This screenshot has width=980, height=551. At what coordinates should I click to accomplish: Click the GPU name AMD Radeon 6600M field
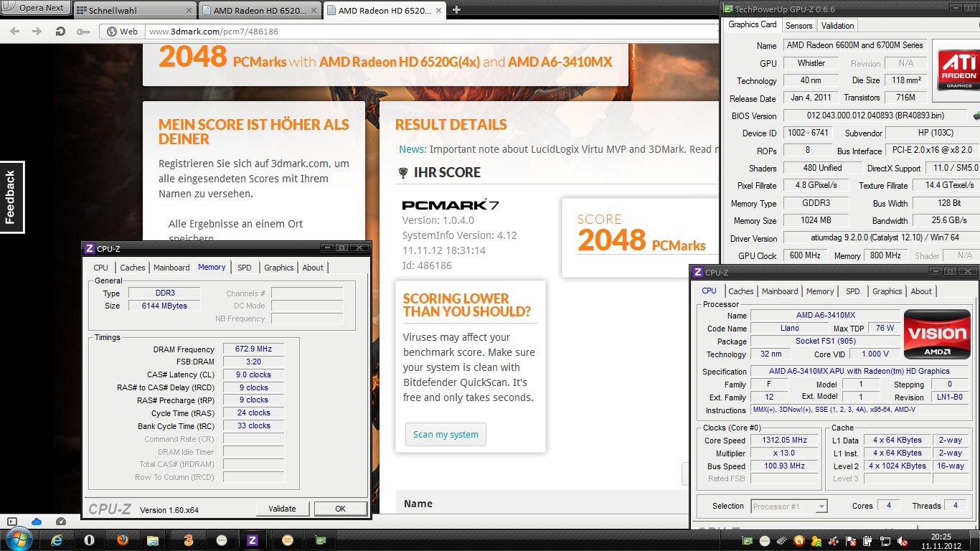(x=854, y=45)
